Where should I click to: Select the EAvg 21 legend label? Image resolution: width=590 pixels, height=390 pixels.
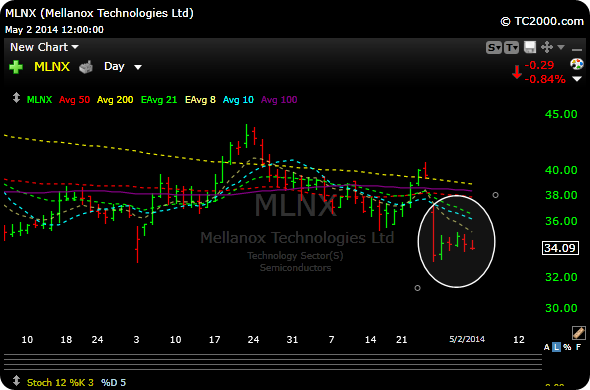(x=159, y=100)
